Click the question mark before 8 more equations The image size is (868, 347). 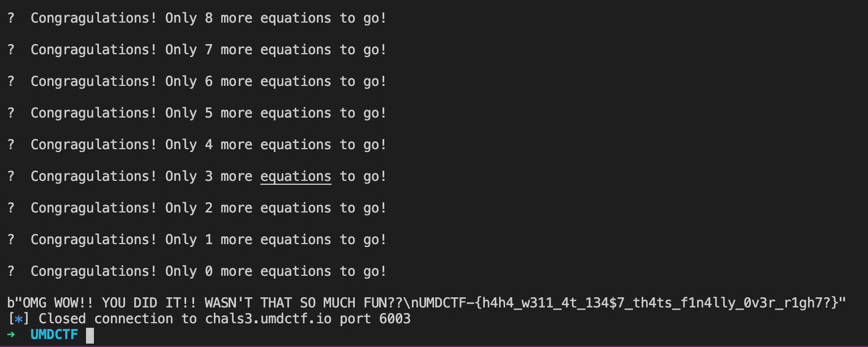click(x=11, y=18)
